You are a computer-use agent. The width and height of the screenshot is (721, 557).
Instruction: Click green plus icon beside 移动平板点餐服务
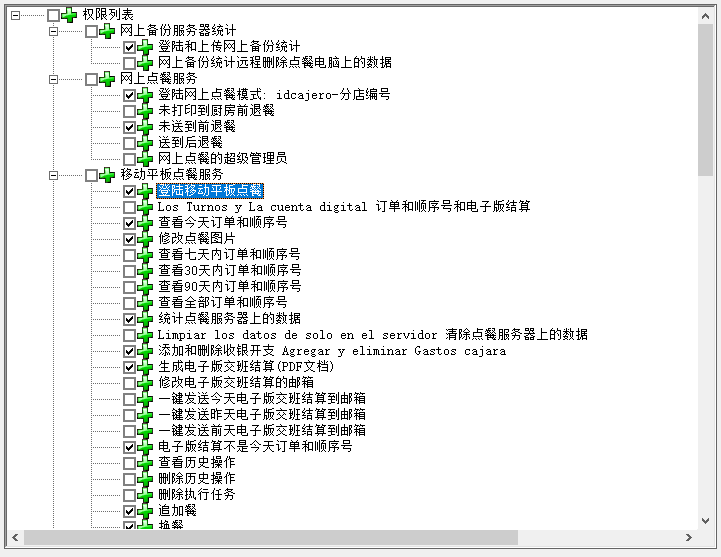[x=107, y=175]
